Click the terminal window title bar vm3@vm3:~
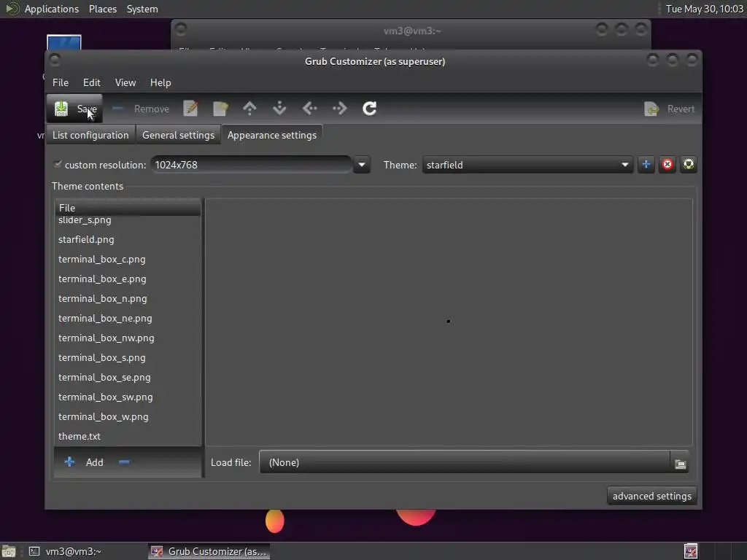 411,31
